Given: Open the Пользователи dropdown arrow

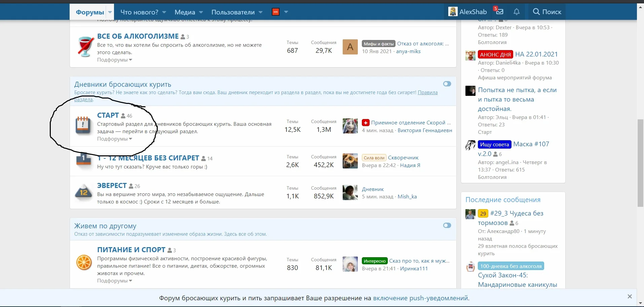Looking at the screenshot, I should (261, 12).
